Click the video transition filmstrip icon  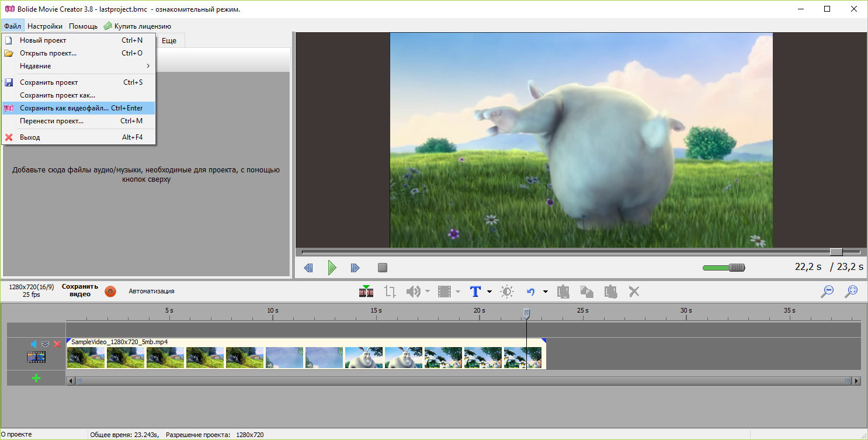pyautogui.click(x=445, y=291)
